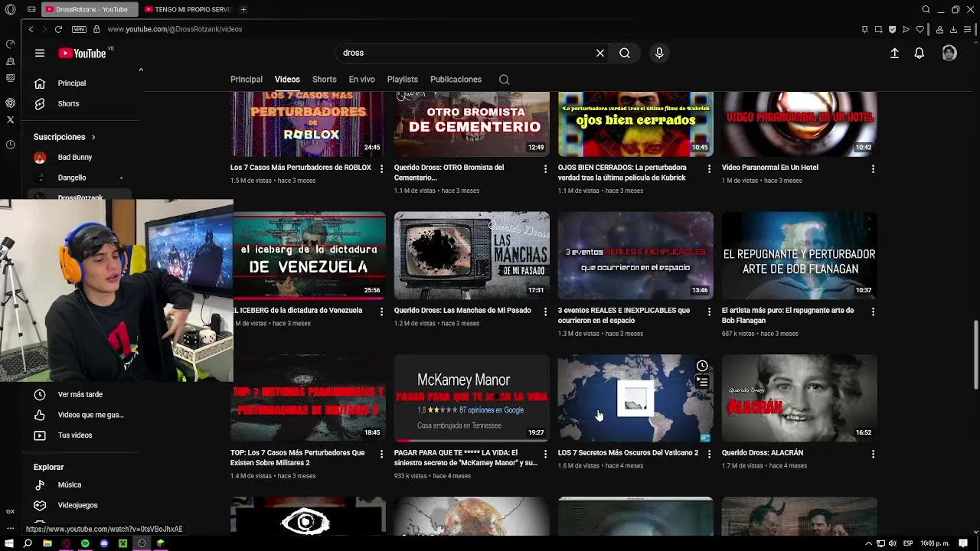Image resolution: width=980 pixels, height=551 pixels.
Task: Run the search with the magnifier button
Action: 625,53
